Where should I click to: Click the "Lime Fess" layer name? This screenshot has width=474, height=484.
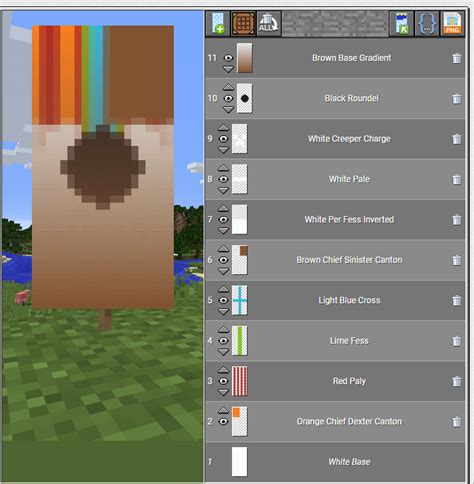click(349, 341)
